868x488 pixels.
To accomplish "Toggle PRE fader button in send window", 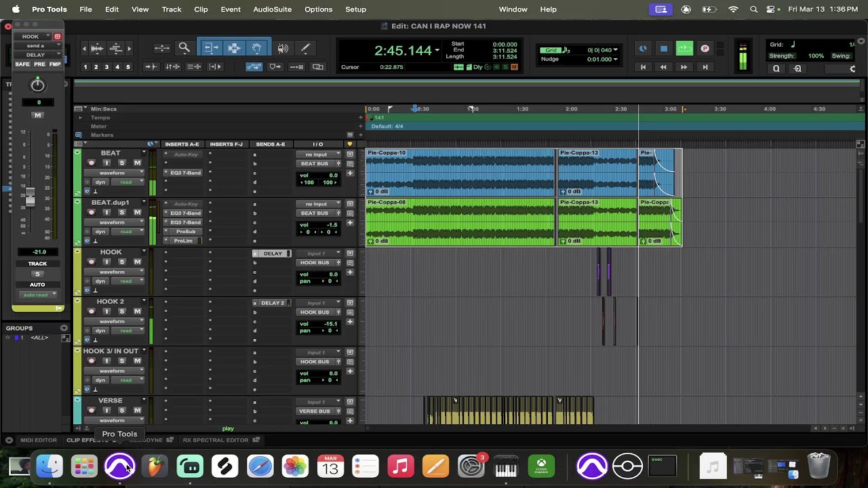I will [39, 64].
